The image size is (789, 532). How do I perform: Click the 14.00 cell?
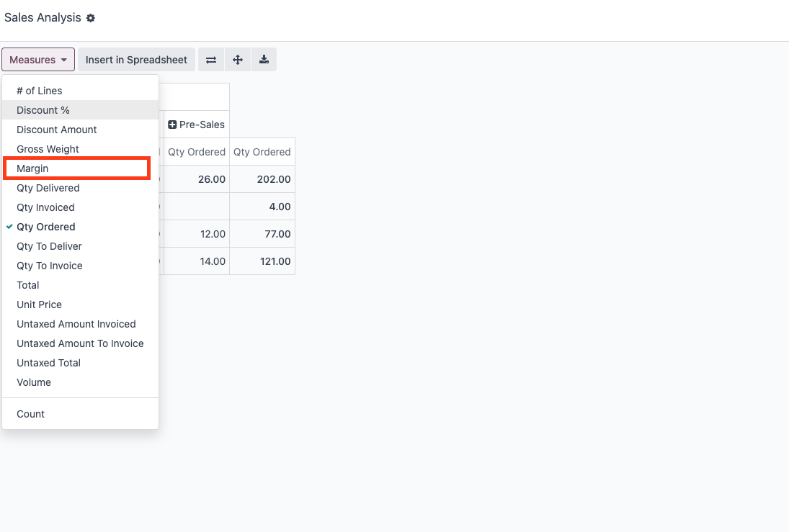coord(197,261)
